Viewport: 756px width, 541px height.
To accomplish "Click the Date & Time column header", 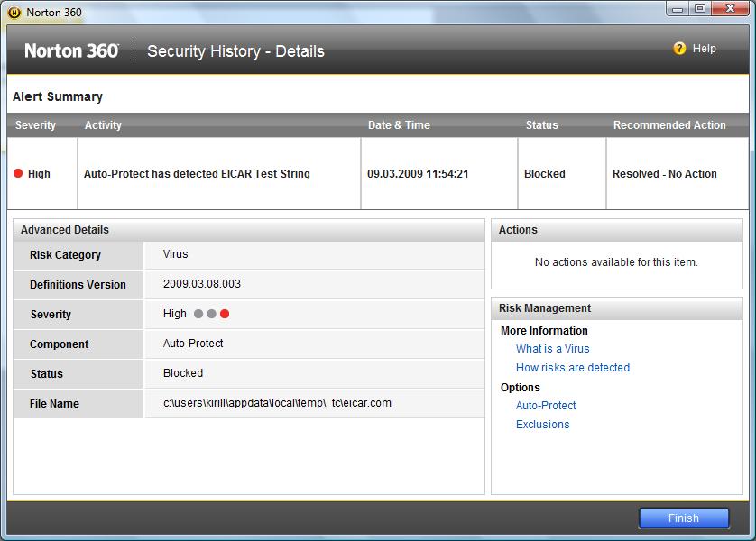I will (x=400, y=125).
